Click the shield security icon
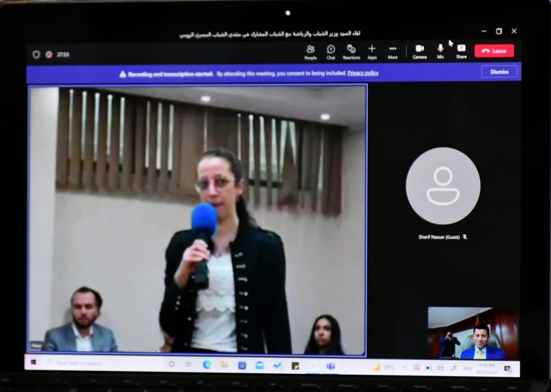The image size is (551, 392). [36, 55]
